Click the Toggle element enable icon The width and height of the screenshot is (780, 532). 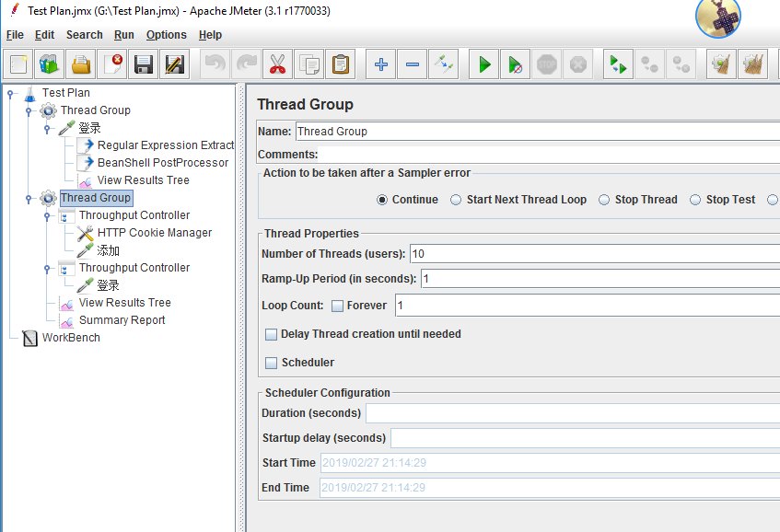click(443, 64)
